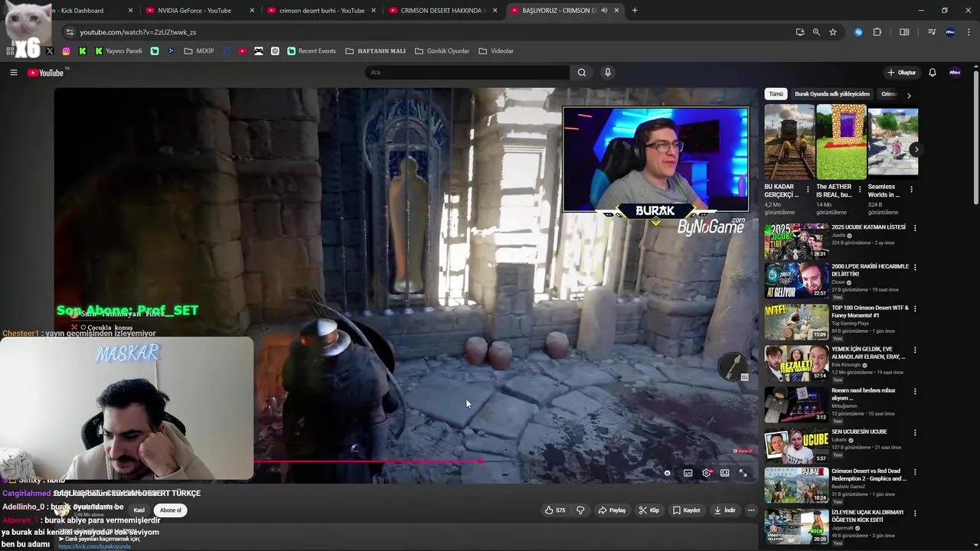The height and width of the screenshot is (551, 980).
Task: Click the Paylaş share button
Action: pos(612,510)
